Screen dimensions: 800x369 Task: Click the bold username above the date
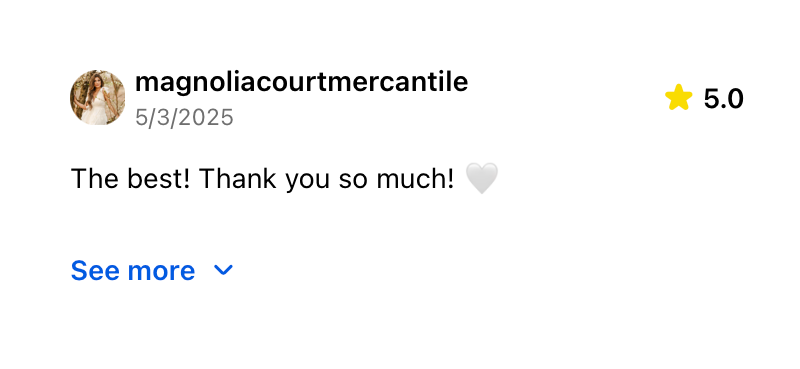(x=301, y=83)
